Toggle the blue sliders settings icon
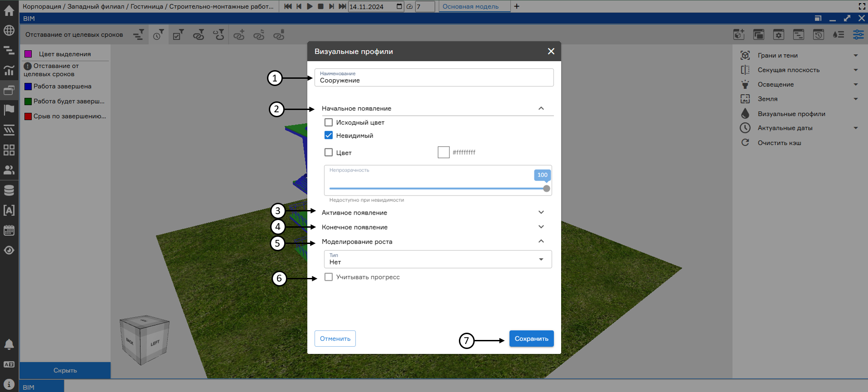 click(858, 35)
